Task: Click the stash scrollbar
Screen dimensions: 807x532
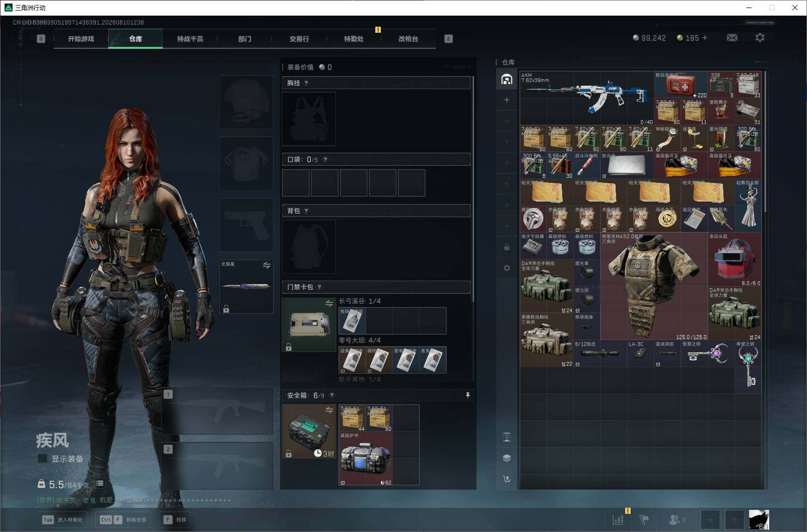Action: (765, 141)
